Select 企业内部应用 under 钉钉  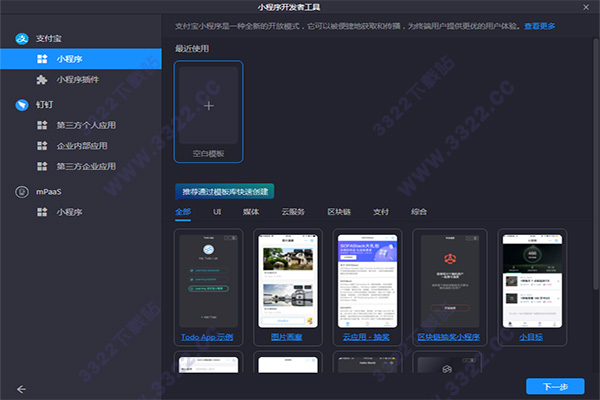[81, 146]
